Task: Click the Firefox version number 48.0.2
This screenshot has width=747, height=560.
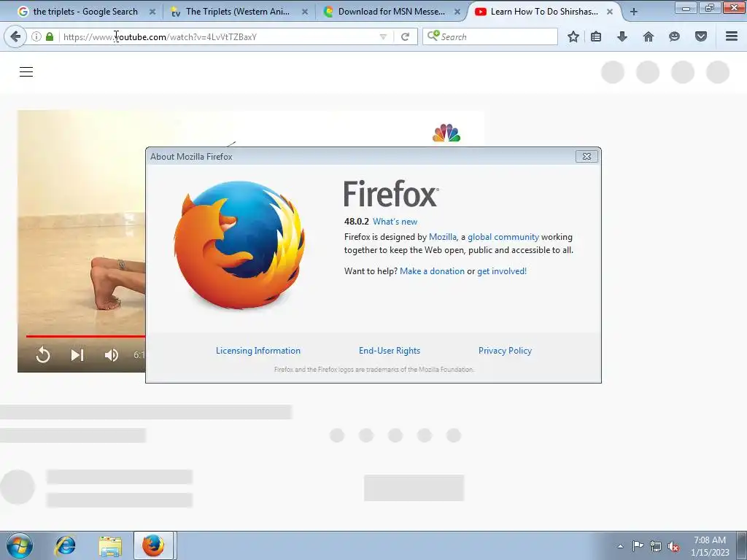Action: point(356,222)
